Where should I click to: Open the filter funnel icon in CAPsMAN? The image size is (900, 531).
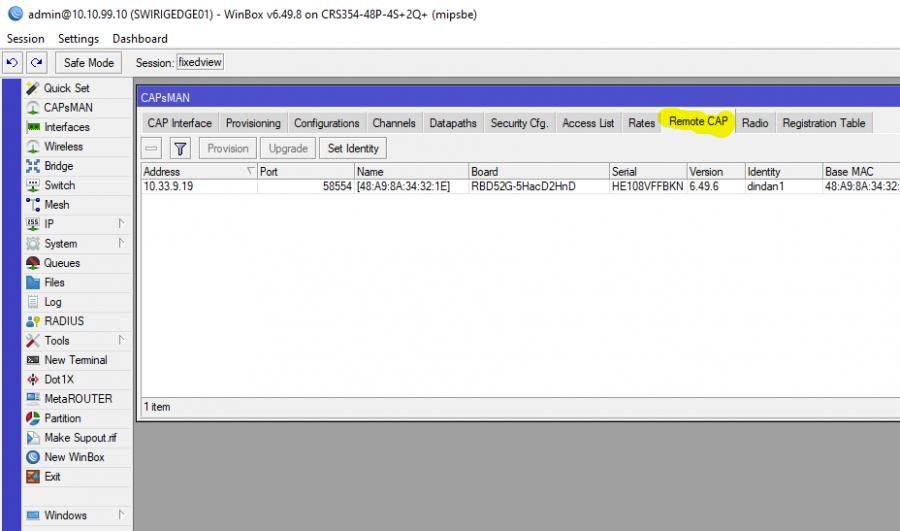coord(180,148)
